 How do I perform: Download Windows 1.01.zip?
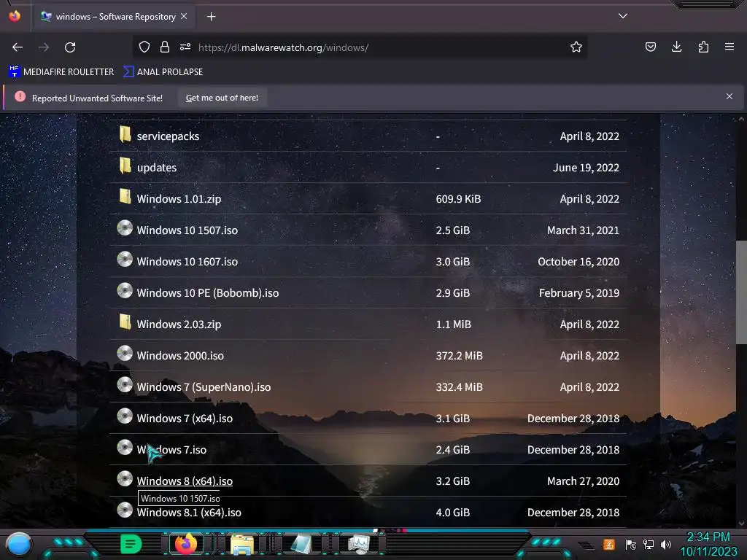point(179,199)
